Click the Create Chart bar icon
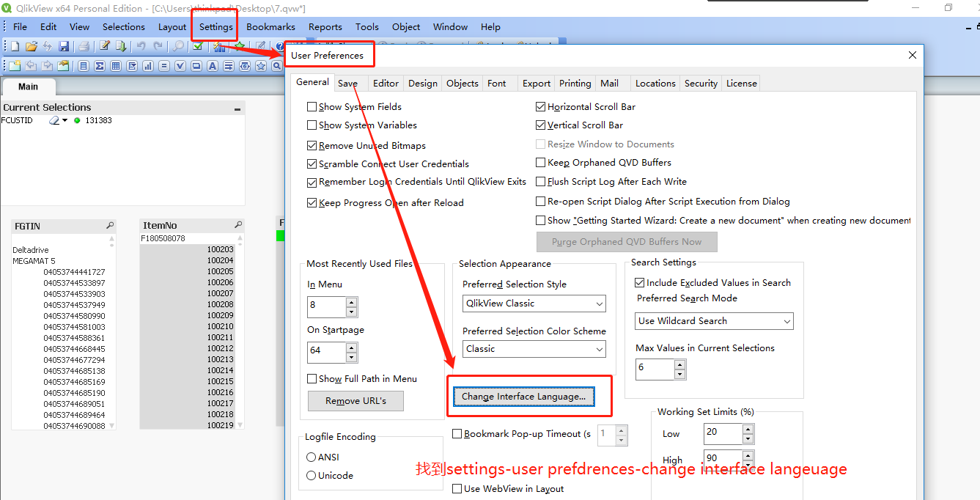The height and width of the screenshot is (500, 980). tap(148, 66)
